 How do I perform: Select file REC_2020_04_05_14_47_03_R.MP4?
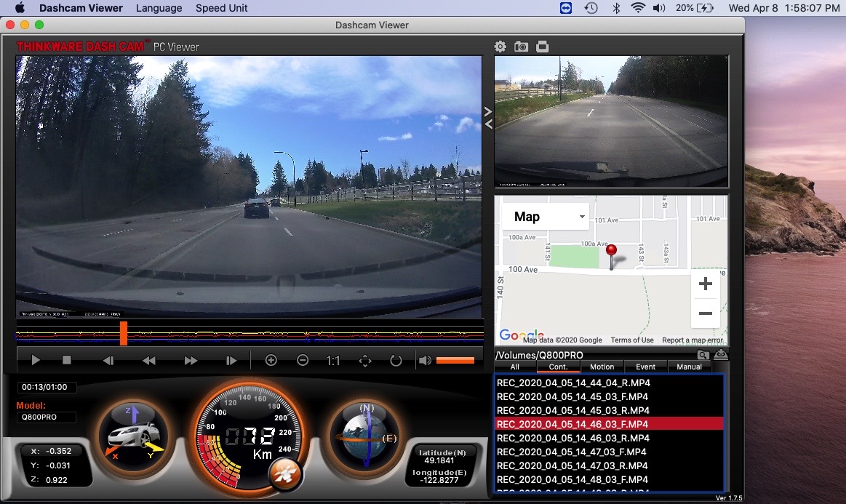tap(609, 465)
